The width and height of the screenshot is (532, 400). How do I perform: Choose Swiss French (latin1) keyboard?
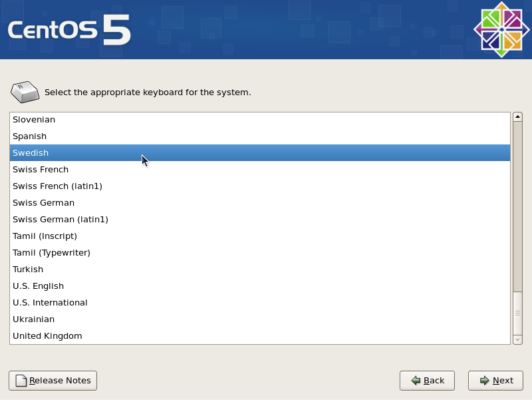point(260,186)
